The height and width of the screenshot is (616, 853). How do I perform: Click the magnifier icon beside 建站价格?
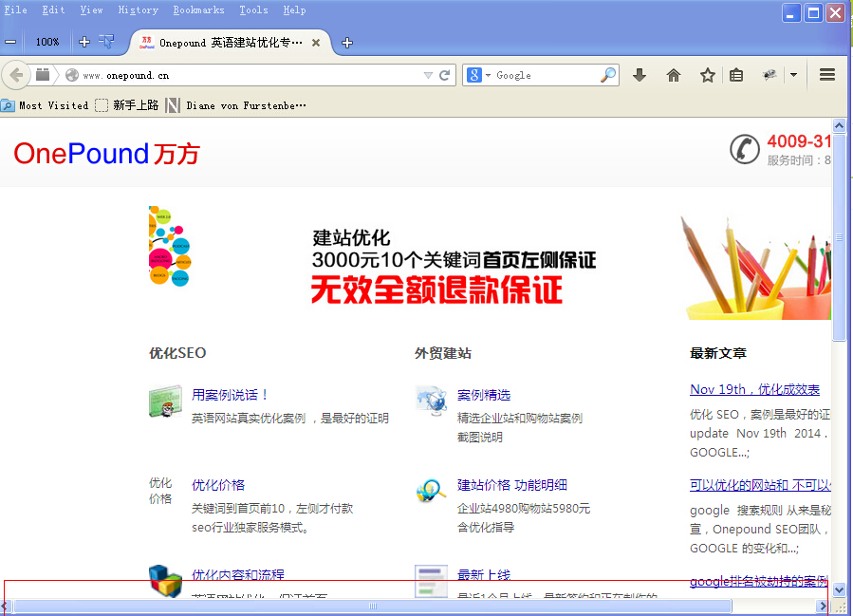[x=431, y=491]
